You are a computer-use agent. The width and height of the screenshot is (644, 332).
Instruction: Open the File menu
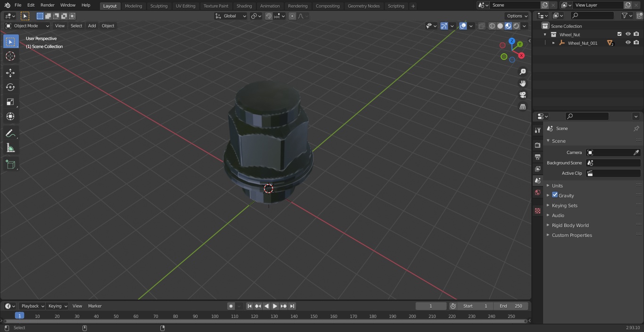pyautogui.click(x=18, y=5)
